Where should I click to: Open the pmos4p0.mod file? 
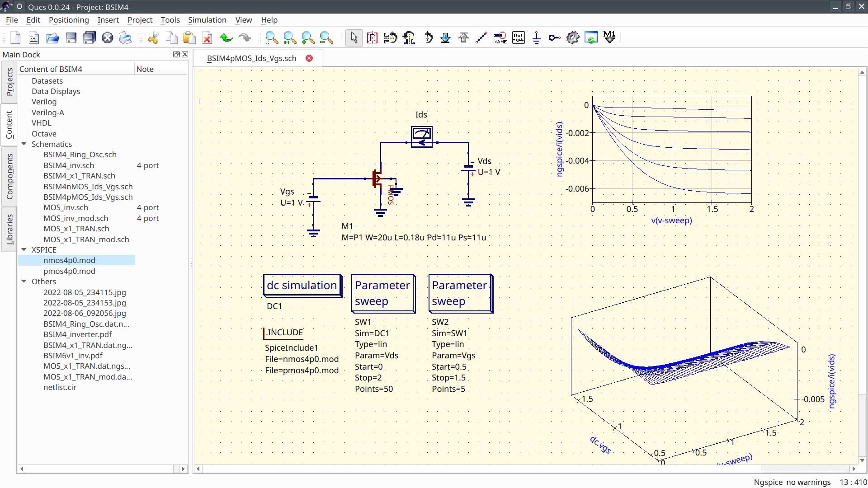[x=69, y=271]
